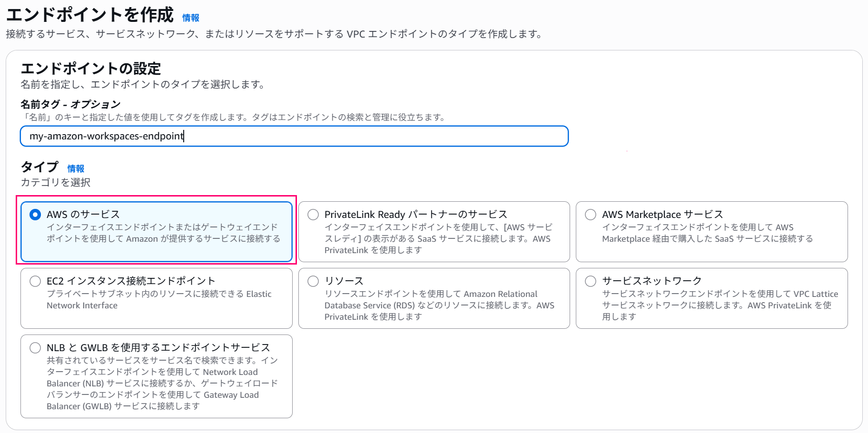Select the サービスネットワーク radio option

click(591, 281)
